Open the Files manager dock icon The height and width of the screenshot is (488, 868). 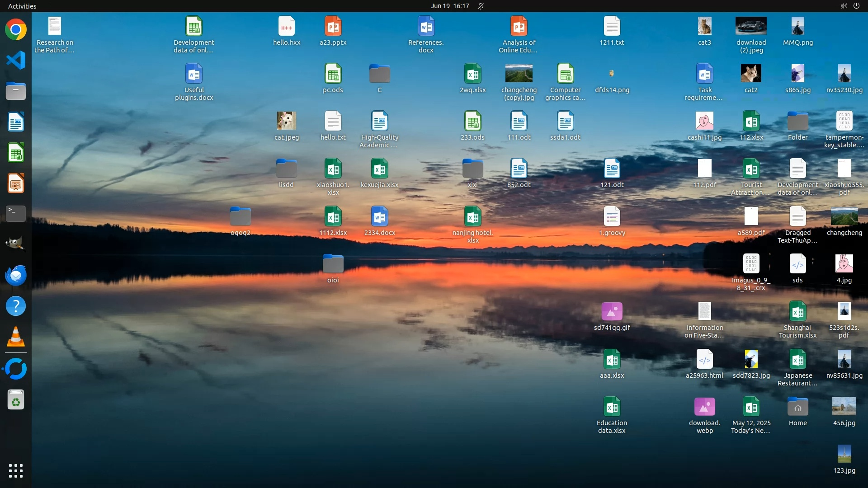pos(16,91)
